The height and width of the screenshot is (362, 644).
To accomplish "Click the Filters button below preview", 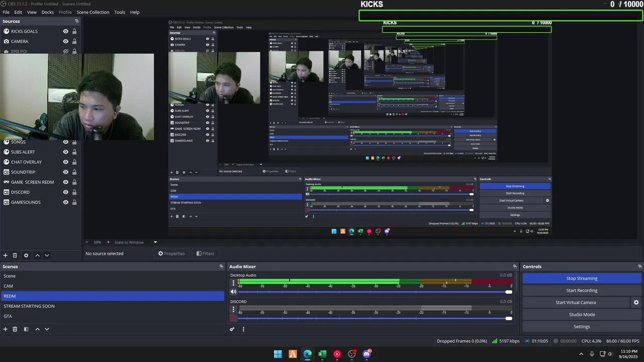I will [205, 253].
